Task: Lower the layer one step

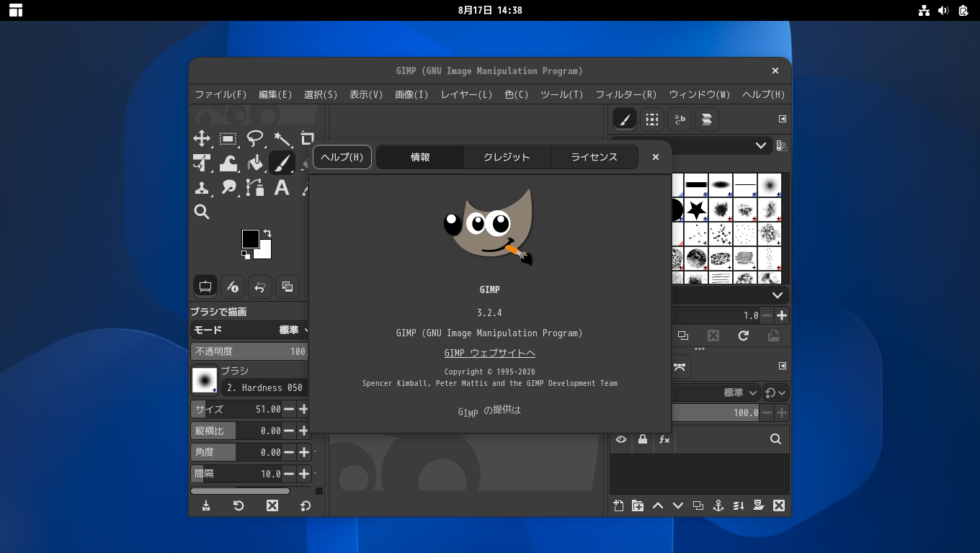Action: tap(678, 505)
